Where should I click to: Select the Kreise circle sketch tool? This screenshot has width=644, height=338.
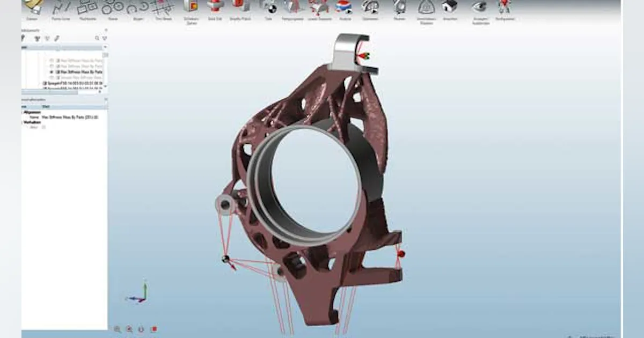coord(112,8)
